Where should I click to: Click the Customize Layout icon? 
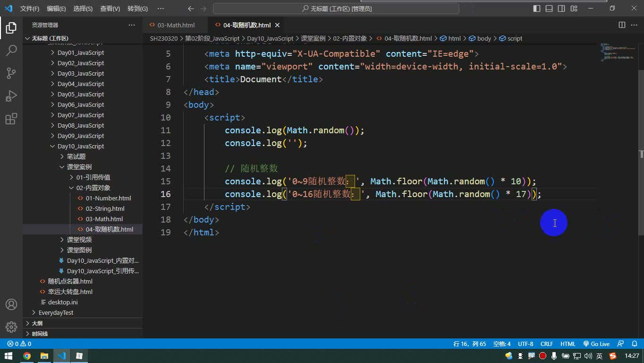point(574,9)
